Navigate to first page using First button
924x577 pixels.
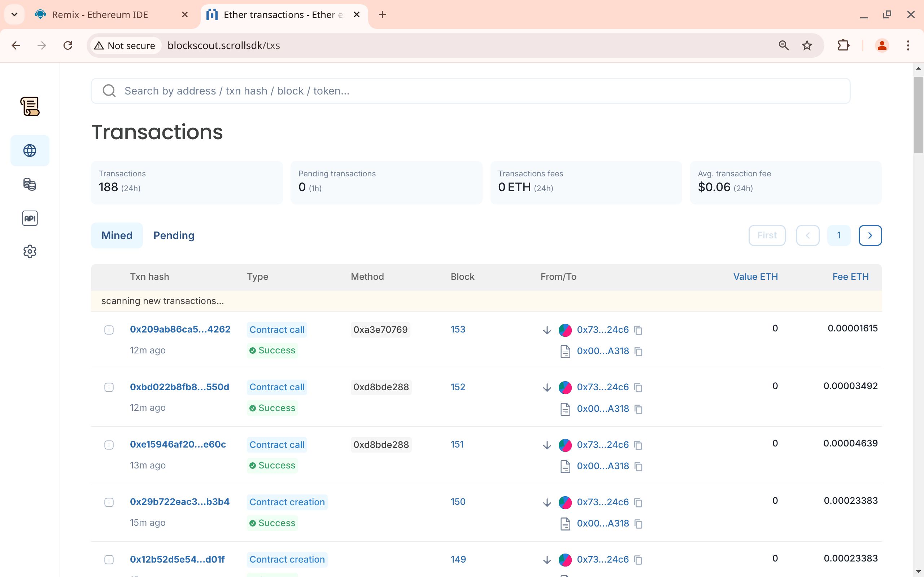tap(766, 235)
